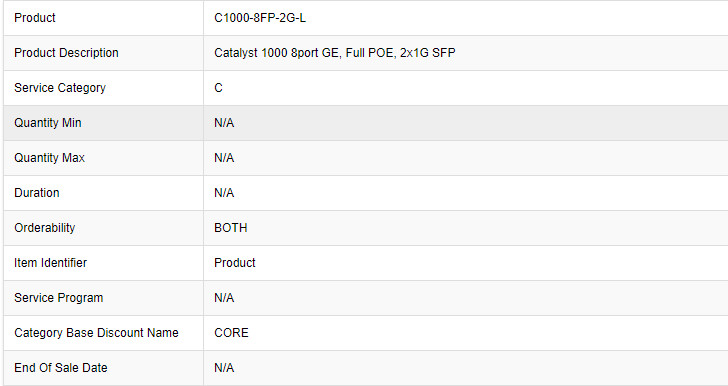Select the Quantity Max label
The image size is (728, 386).
click(x=50, y=158)
